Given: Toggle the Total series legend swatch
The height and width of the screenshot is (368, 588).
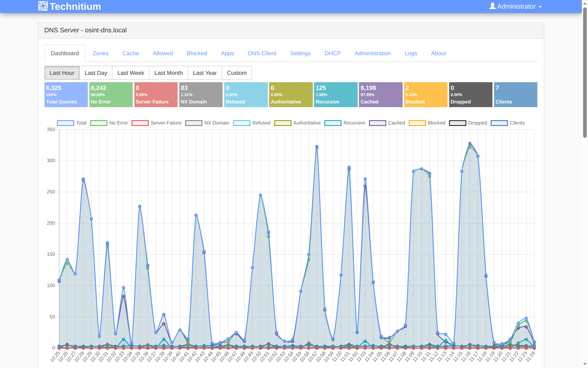Looking at the screenshot, I should coord(65,123).
